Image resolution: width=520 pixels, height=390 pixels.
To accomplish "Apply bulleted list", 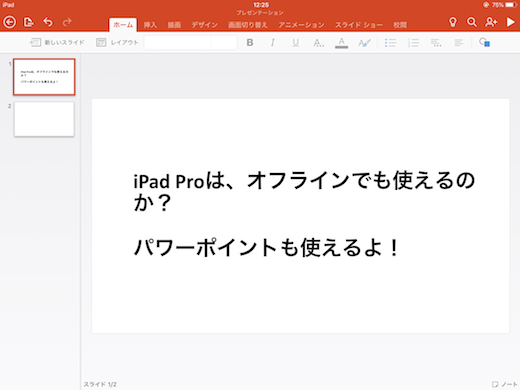I will point(390,43).
